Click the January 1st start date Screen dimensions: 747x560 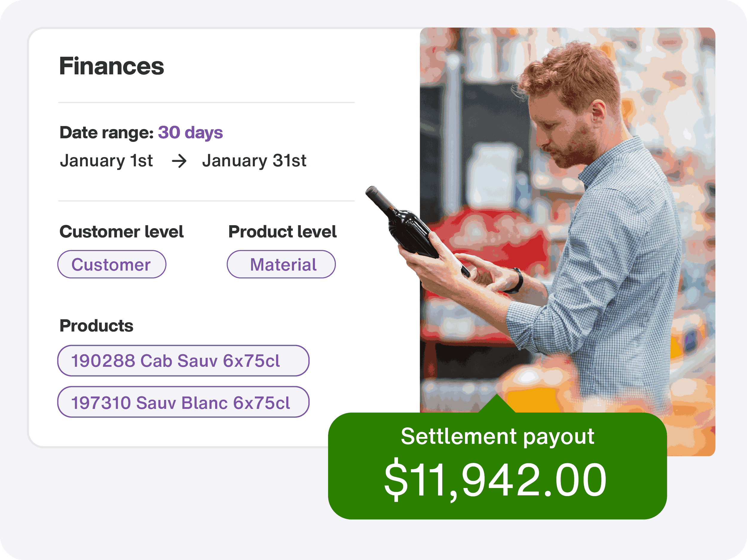tap(106, 160)
